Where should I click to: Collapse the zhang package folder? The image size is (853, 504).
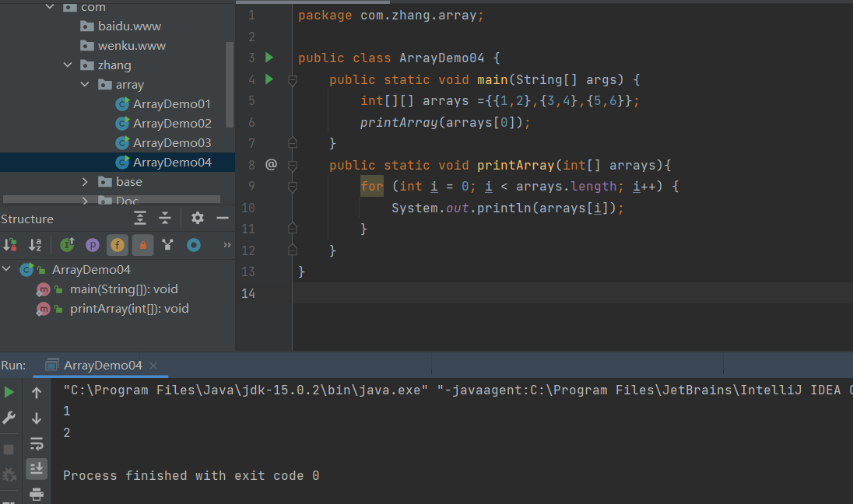pos(68,65)
